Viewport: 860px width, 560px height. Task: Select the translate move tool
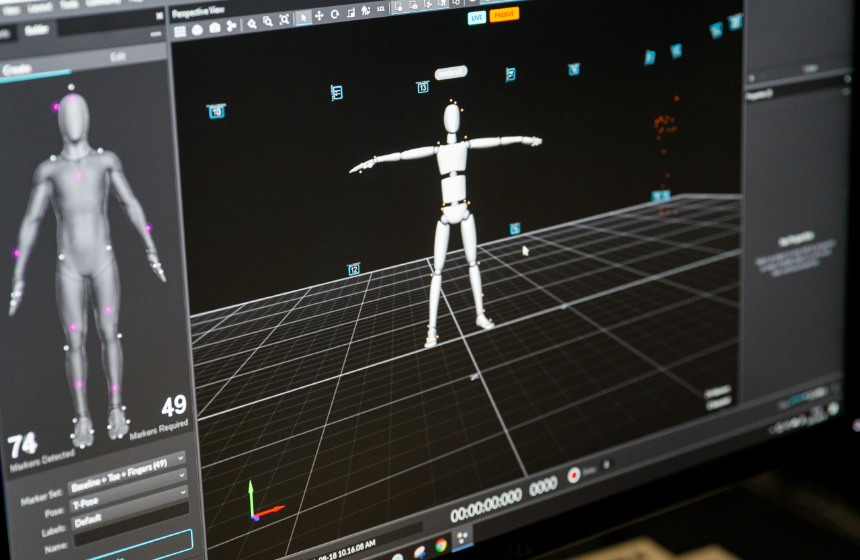(x=319, y=16)
